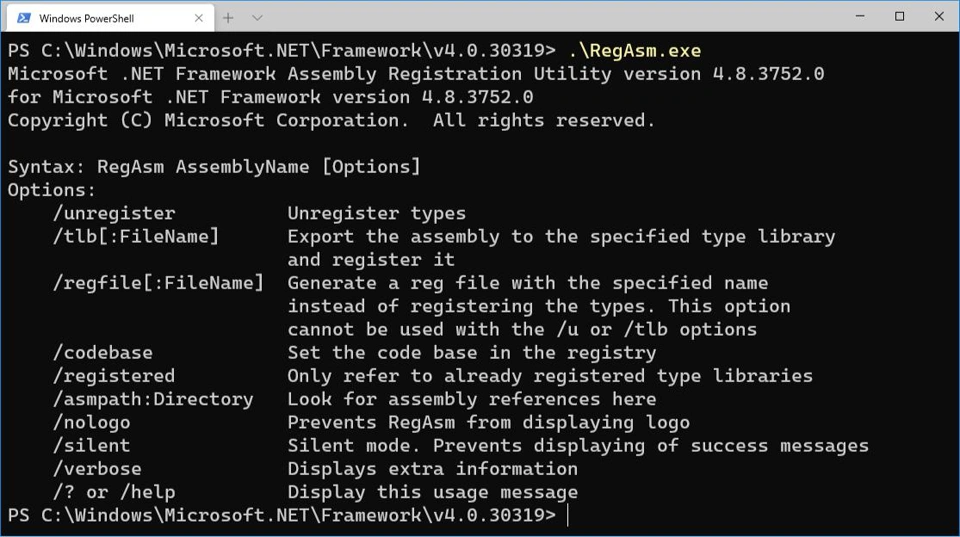Close the Windows PowerShell tab
This screenshot has width=960, height=537.
pos(197,18)
